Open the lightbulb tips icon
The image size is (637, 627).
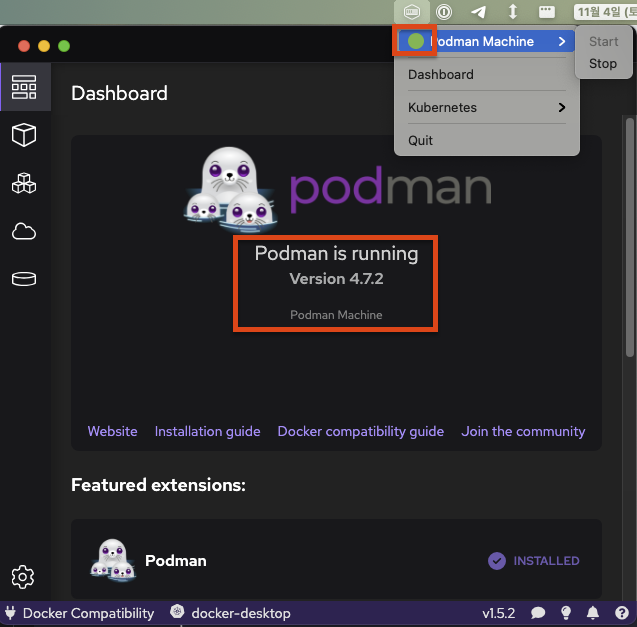point(566,613)
